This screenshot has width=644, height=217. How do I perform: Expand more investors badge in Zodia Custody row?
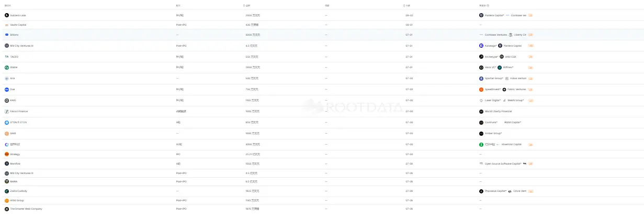click(x=530, y=191)
